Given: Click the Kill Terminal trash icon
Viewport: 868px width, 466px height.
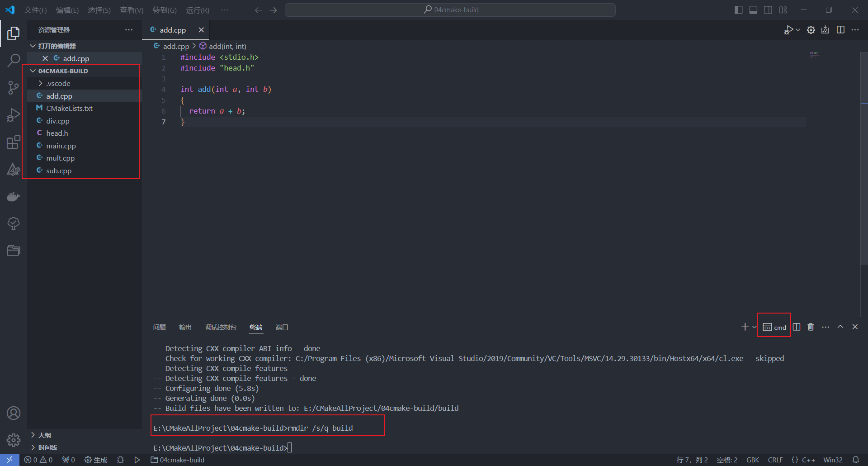Looking at the screenshot, I should [811, 327].
